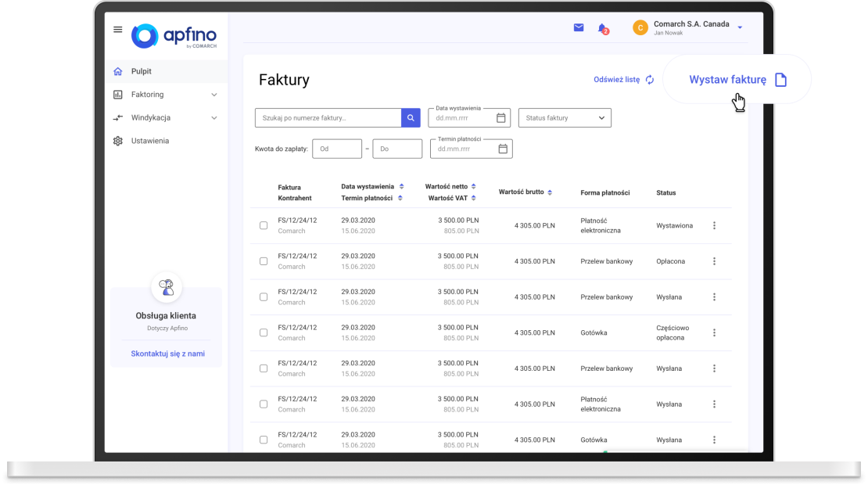Open three-dot menu for Opłacona invoice
Screen dimensions: 868x485
click(714, 261)
